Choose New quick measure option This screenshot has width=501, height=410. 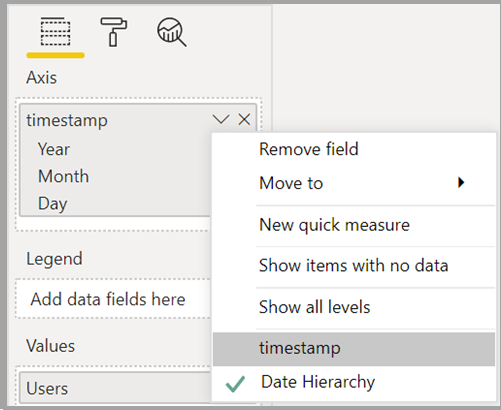tap(354, 225)
